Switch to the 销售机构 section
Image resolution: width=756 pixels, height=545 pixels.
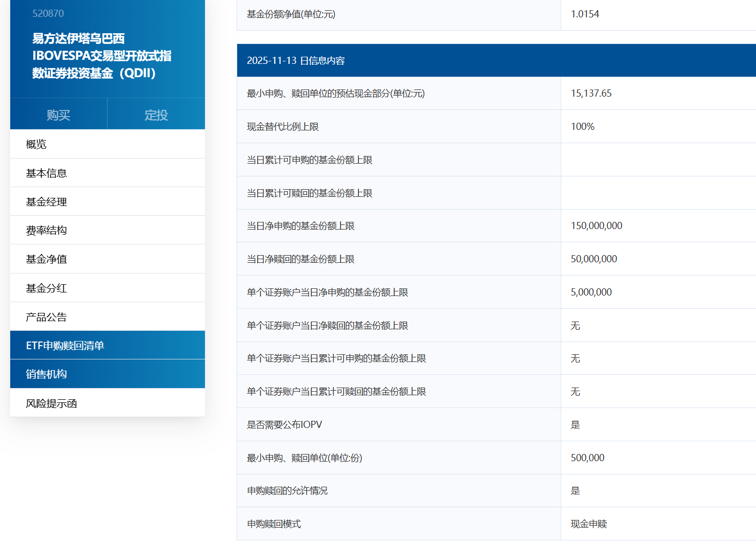point(47,374)
